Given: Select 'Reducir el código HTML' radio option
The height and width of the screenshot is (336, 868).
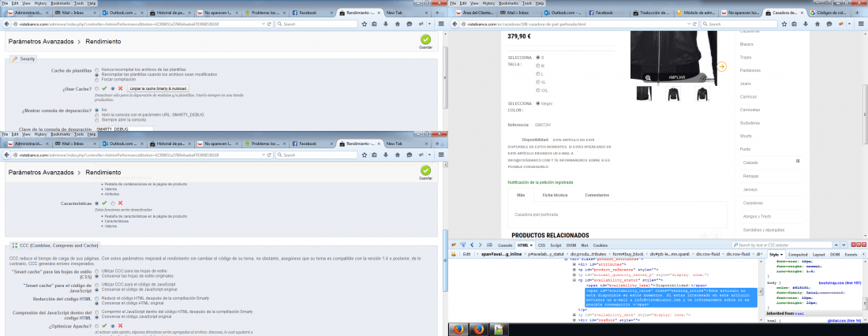Looking at the screenshot, I should [97, 298].
